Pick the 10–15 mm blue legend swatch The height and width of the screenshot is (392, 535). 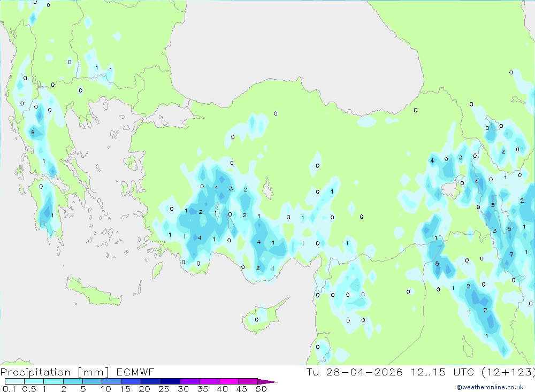click(x=112, y=381)
